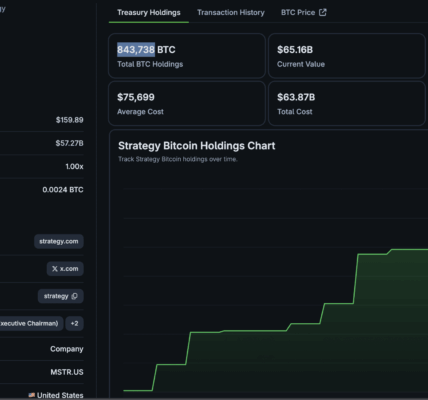Screen dimensions: 428x400
Task: Click the 843,738 BTC total holdings card
Action: [187, 56]
